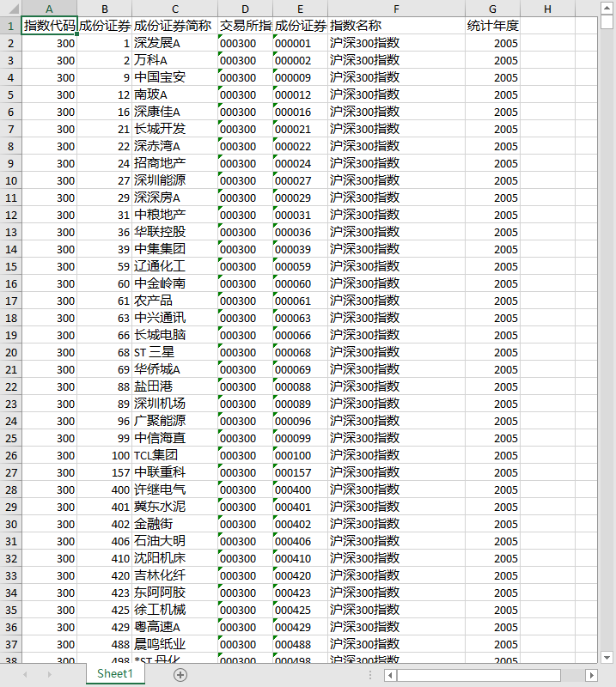Click cell 000001 in column E

(x=300, y=43)
